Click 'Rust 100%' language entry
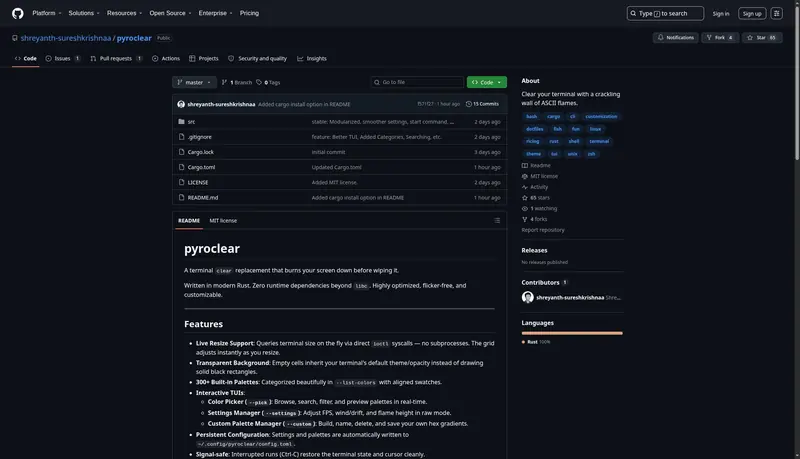 coord(536,342)
